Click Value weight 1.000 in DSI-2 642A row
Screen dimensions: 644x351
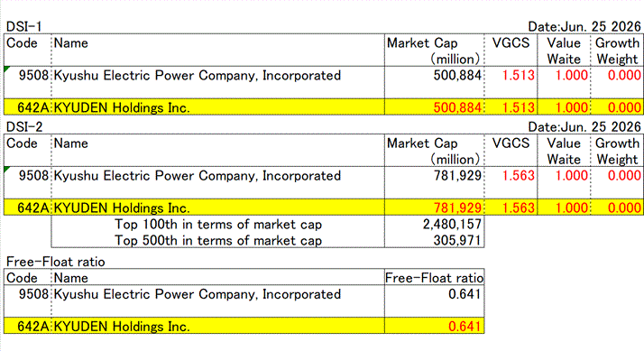pyautogui.click(x=571, y=208)
